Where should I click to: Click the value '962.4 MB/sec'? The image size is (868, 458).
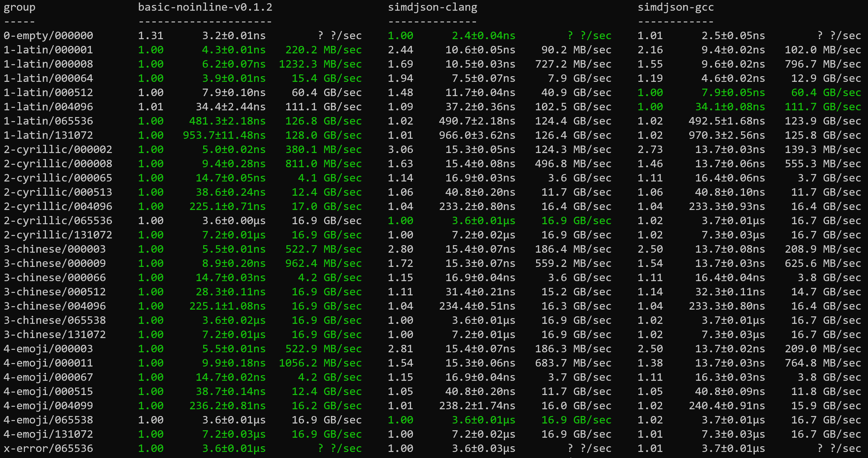click(324, 263)
